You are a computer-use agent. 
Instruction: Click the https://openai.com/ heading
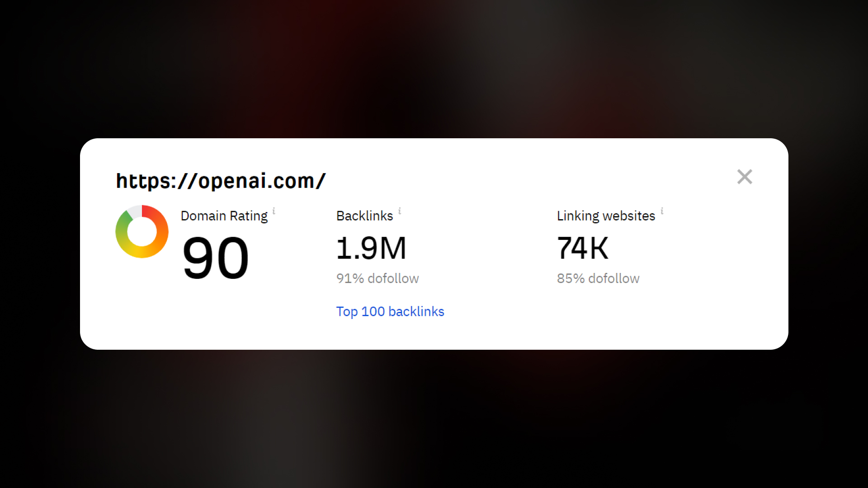(221, 181)
